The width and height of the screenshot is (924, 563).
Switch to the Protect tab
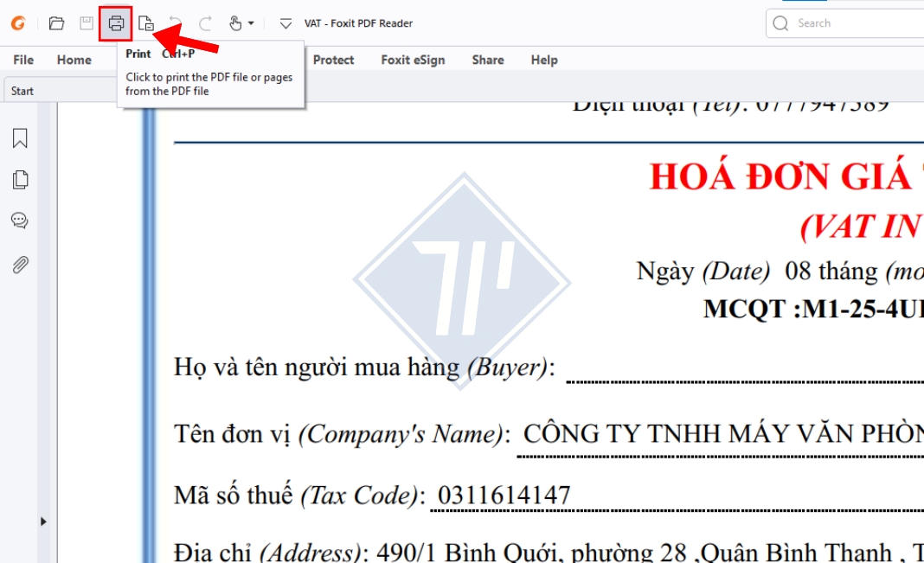coord(334,60)
